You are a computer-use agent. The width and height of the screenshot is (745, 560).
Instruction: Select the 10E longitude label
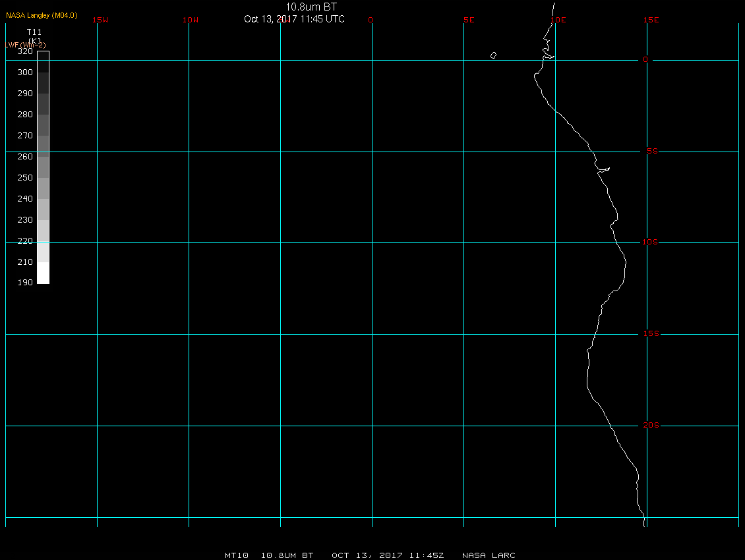pos(558,20)
